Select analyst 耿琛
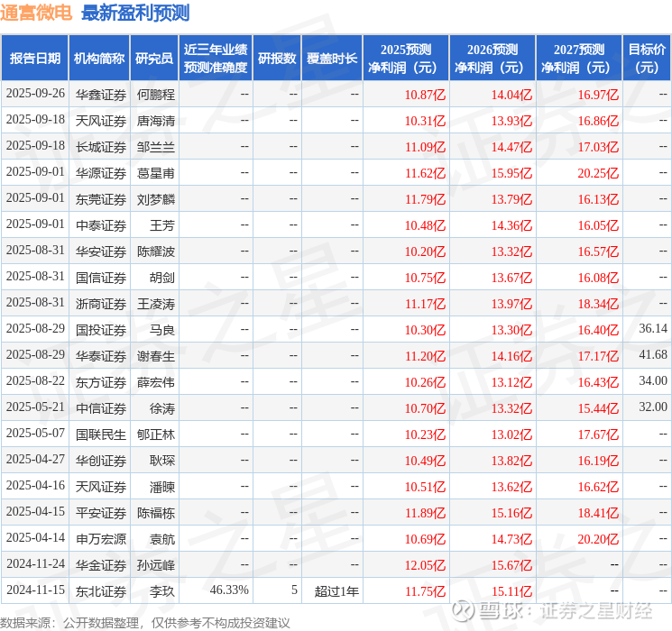Screen dimensions: 672x631 (x=162, y=461)
